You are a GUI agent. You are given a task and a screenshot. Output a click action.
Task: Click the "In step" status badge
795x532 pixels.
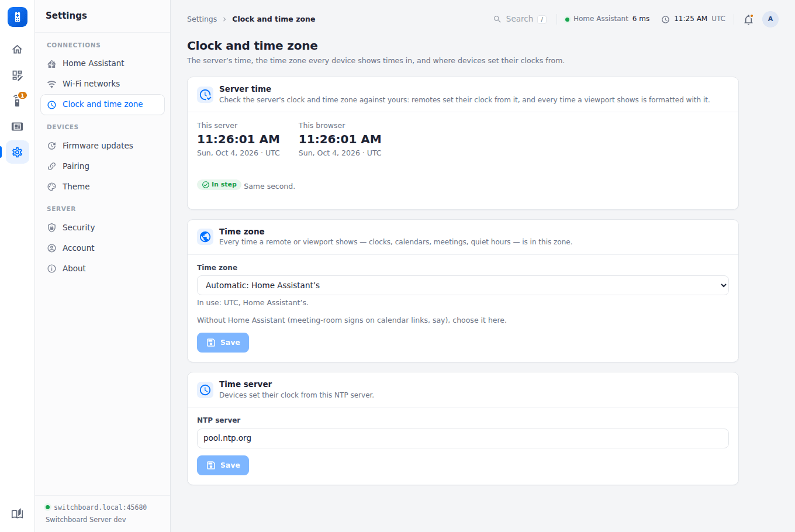[x=219, y=185]
